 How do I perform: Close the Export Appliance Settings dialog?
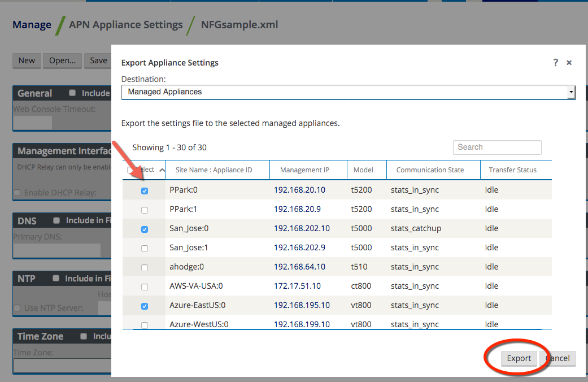click(x=569, y=63)
